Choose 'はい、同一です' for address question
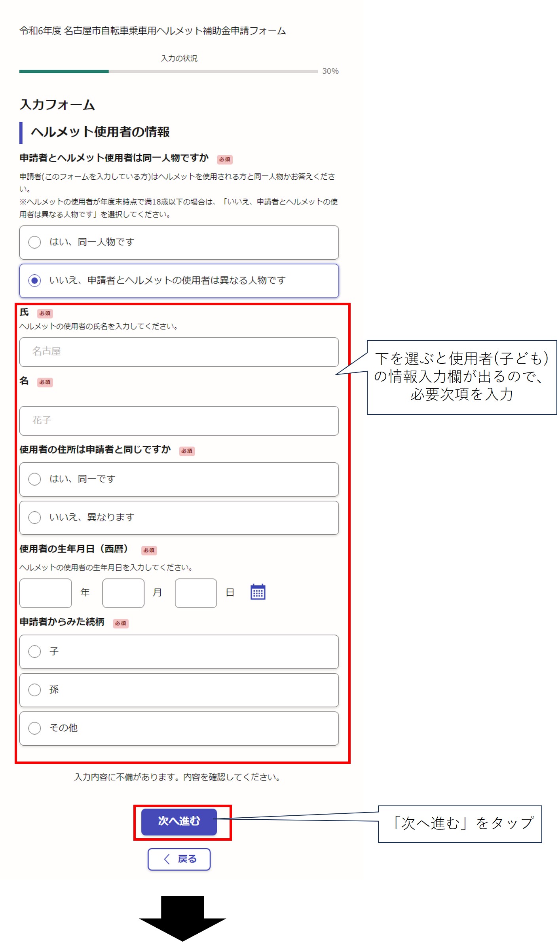Screen dimensions: 560x942 [35, 479]
